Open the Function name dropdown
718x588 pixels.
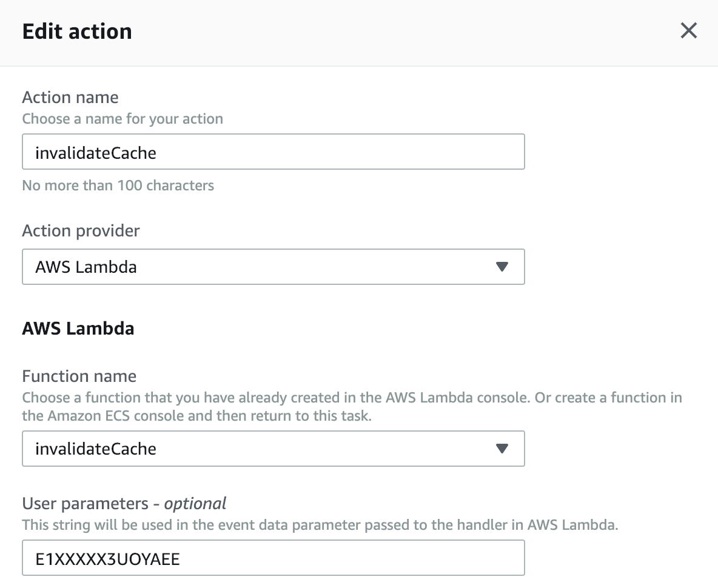point(273,449)
